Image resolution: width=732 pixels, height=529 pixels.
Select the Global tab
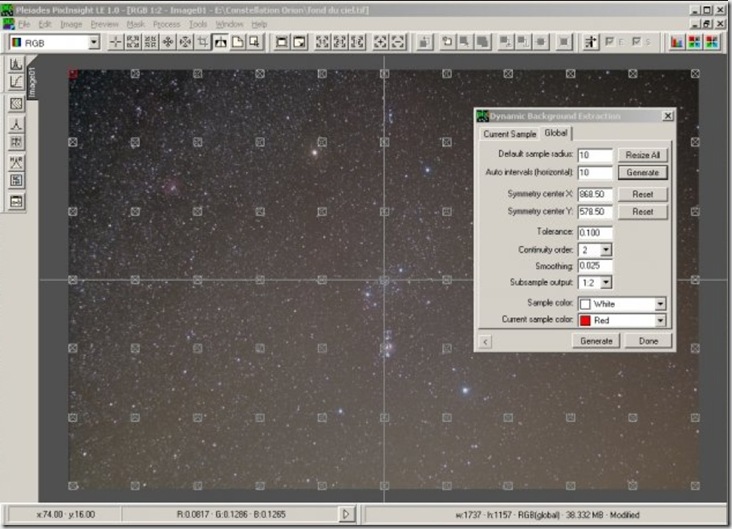pos(556,133)
